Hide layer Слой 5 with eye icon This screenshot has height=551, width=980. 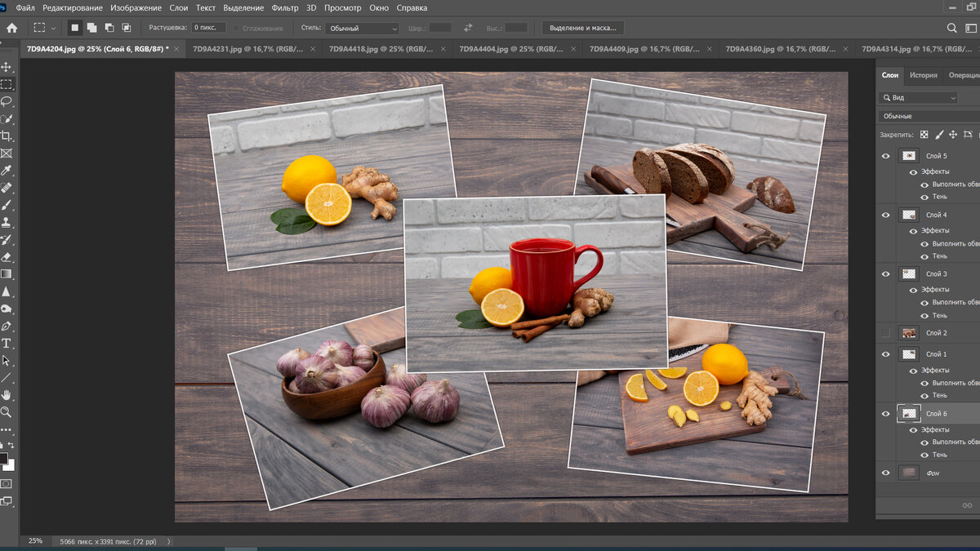pyautogui.click(x=886, y=156)
